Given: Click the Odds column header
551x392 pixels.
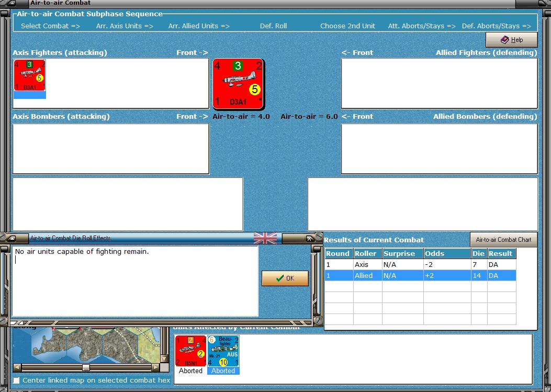Looking at the screenshot, I should (447, 253).
